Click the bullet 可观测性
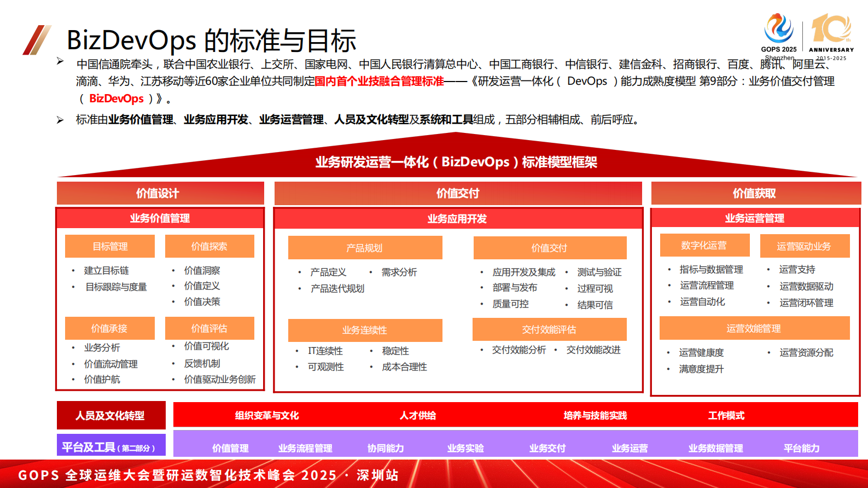Viewport: 868px width, 488px height. pyautogui.click(x=326, y=367)
